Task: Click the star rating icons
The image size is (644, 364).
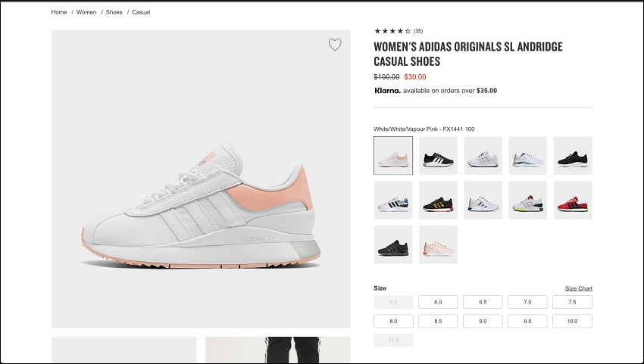Action: point(392,31)
